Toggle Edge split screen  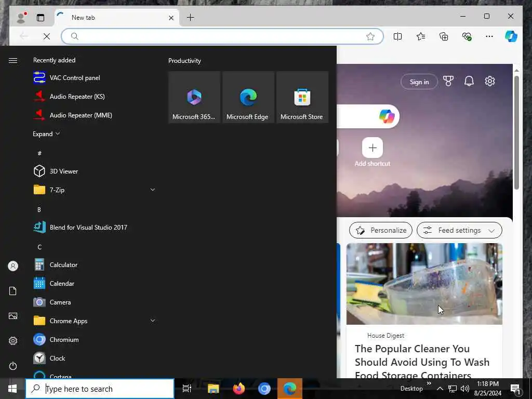[397, 36]
